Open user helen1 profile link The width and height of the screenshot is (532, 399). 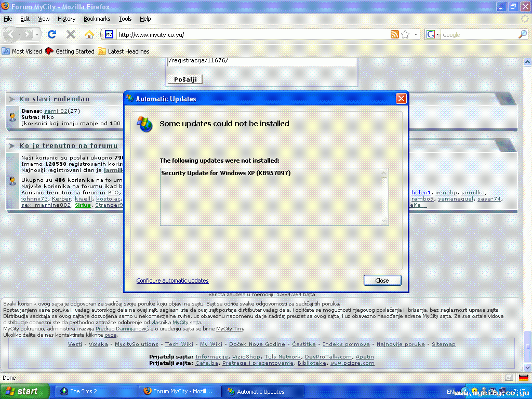(421, 192)
